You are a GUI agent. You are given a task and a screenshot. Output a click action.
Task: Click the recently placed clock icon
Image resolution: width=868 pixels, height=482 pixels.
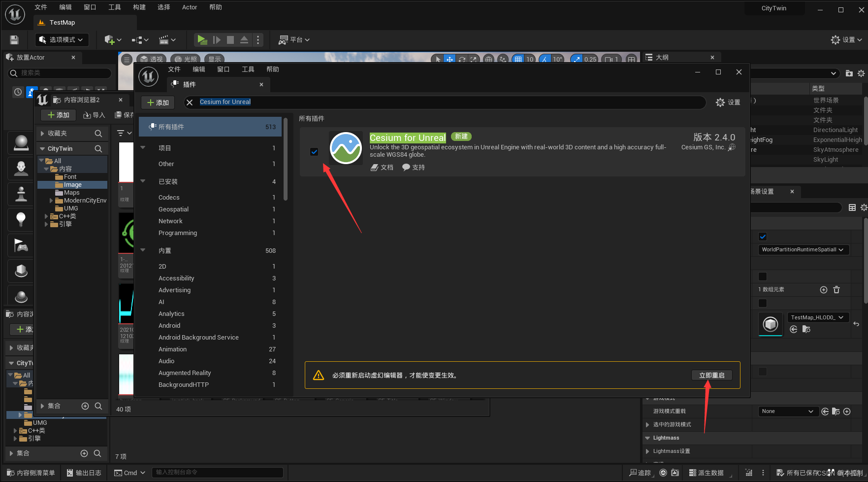(x=18, y=92)
